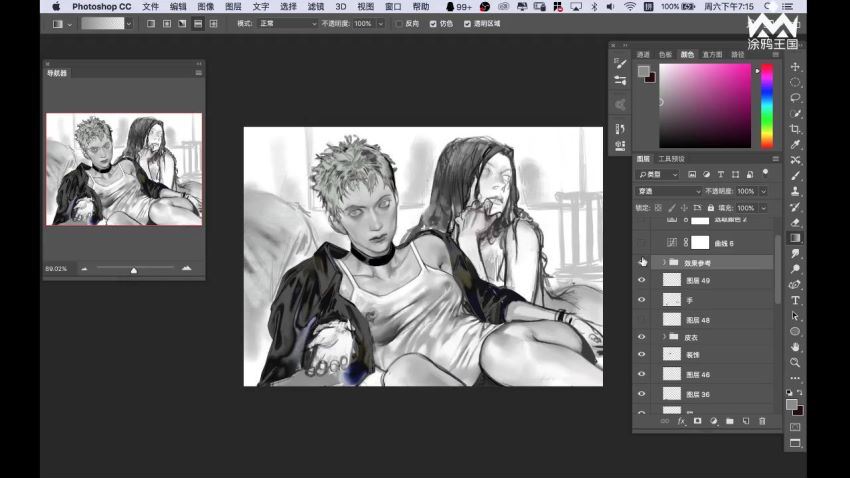850x478 pixels.
Task: Swap foreground and background colors
Action: [800, 392]
